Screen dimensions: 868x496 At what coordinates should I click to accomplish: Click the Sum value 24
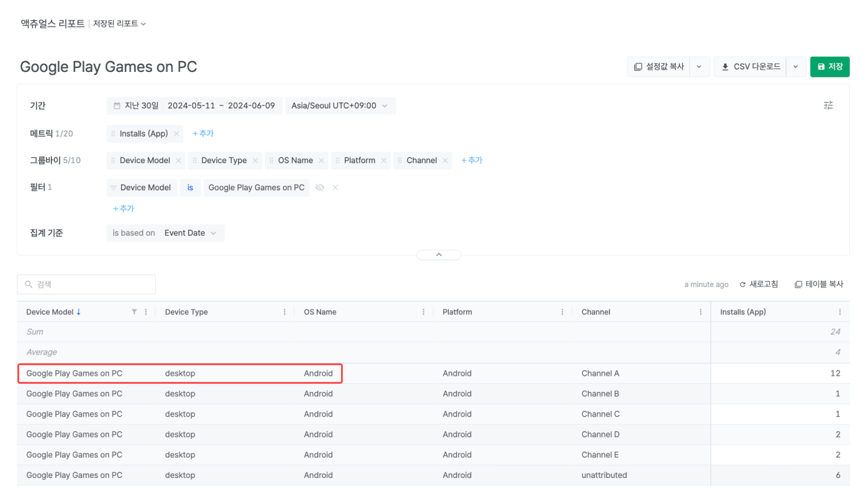pos(835,332)
